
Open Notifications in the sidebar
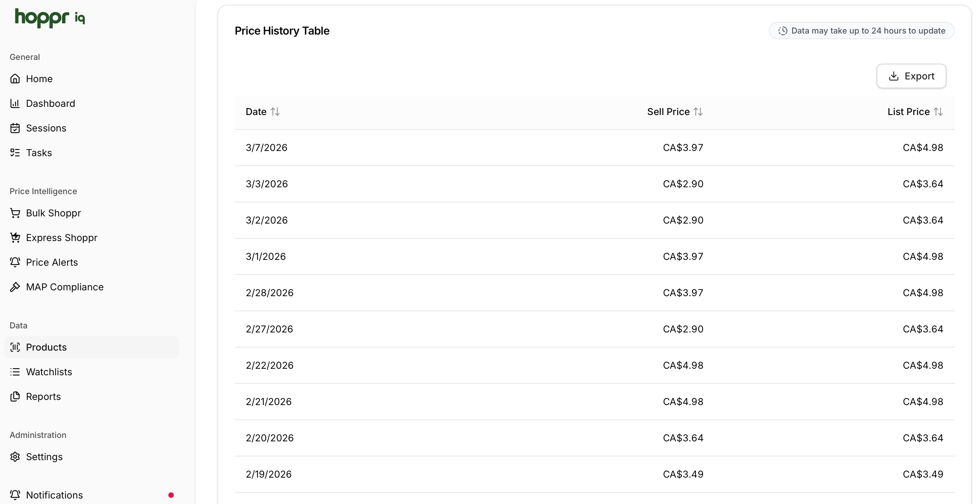(x=54, y=495)
